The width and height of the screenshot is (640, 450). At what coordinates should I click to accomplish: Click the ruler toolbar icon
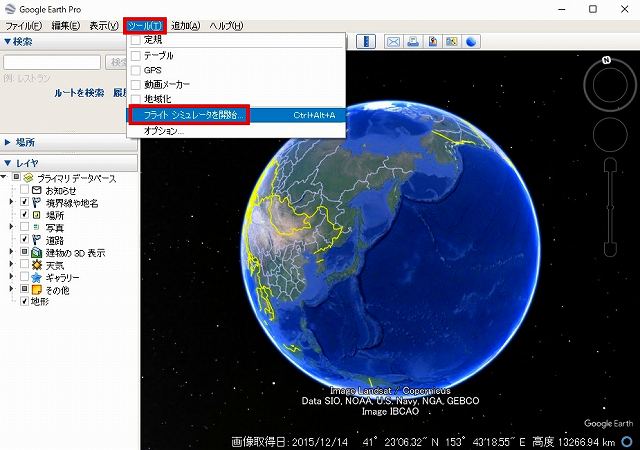[x=366, y=42]
